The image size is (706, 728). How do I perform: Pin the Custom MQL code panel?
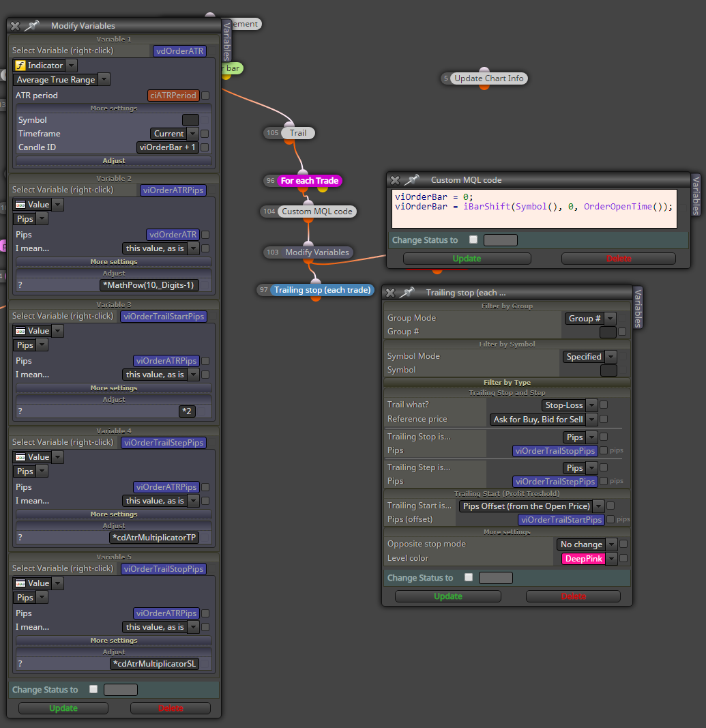[x=411, y=179]
